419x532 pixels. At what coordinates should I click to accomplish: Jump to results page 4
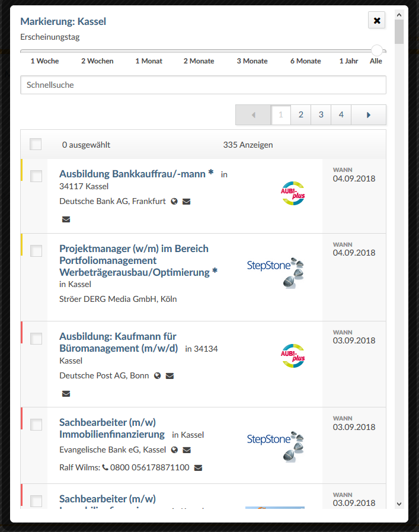point(341,115)
